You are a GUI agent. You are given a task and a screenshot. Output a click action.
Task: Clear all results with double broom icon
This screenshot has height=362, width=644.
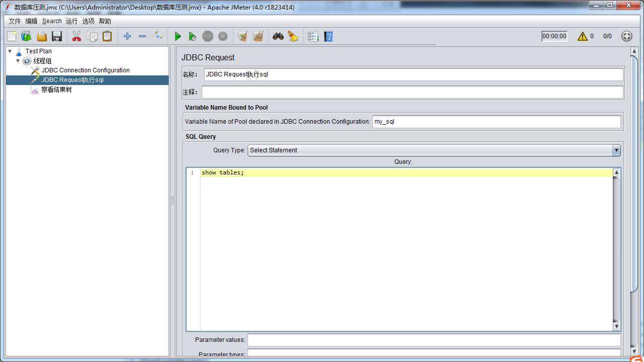258,36
